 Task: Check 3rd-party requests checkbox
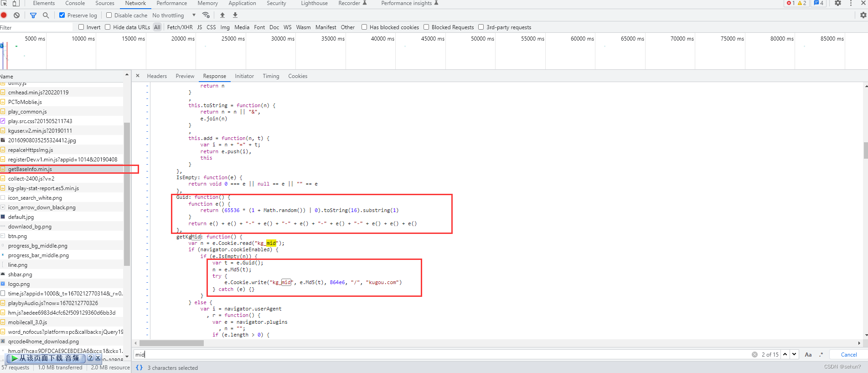(x=481, y=27)
